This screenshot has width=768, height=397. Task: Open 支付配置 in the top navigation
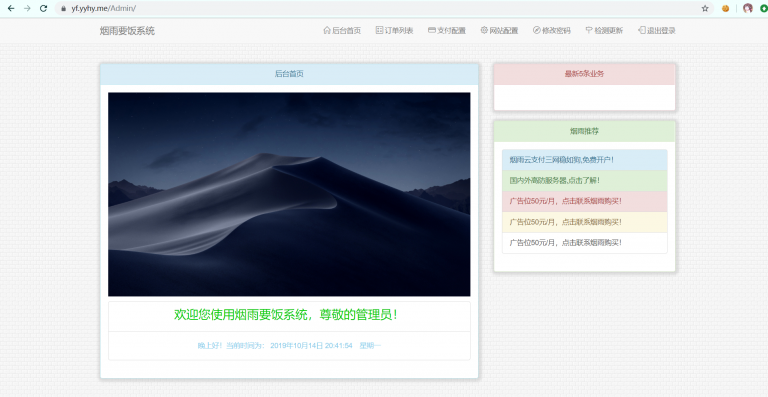(x=447, y=30)
